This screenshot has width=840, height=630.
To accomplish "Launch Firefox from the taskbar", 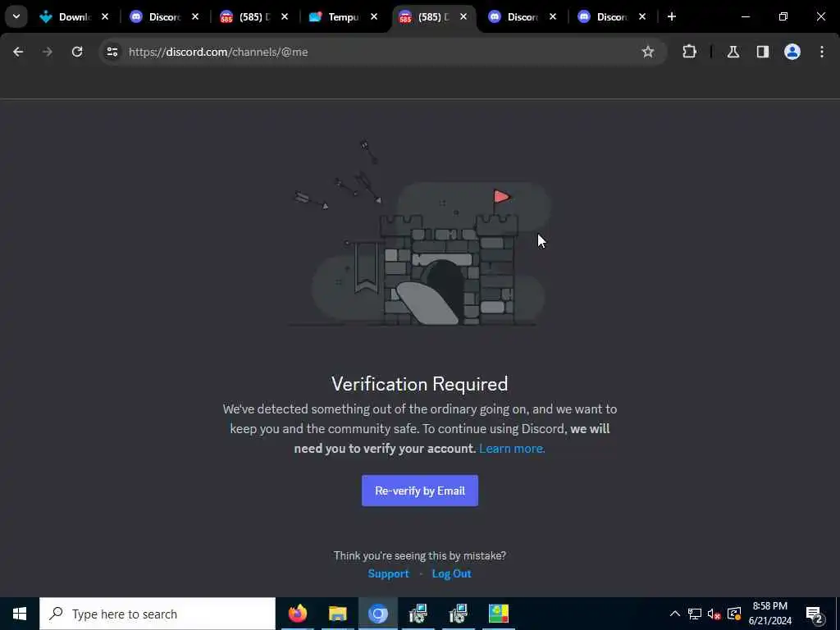I will point(297,614).
